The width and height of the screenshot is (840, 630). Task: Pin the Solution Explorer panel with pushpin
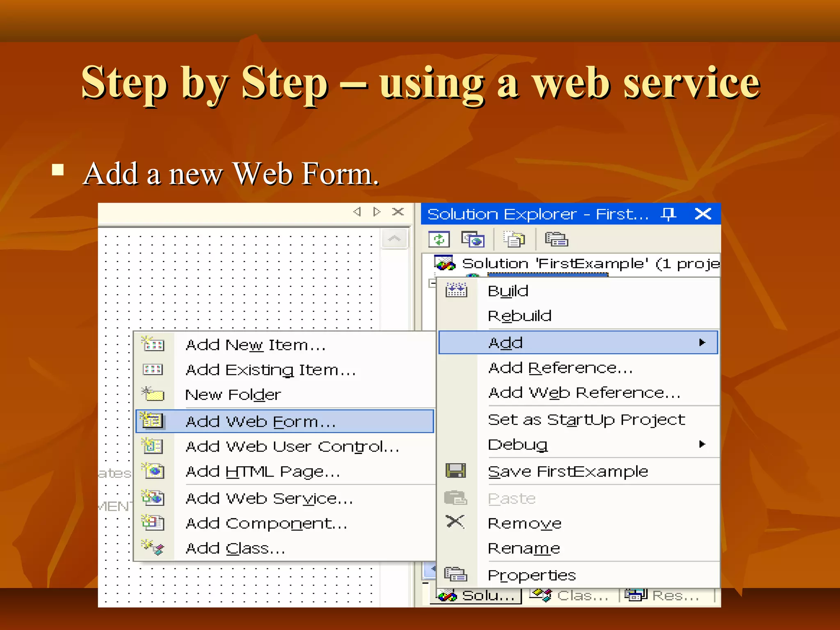[668, 214]
